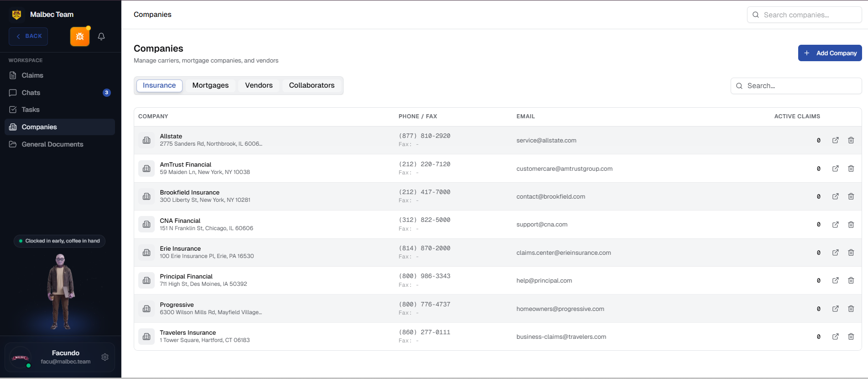Click the COMPANY column header
This screenshot has width=868, height=379.
coord(153,116)
